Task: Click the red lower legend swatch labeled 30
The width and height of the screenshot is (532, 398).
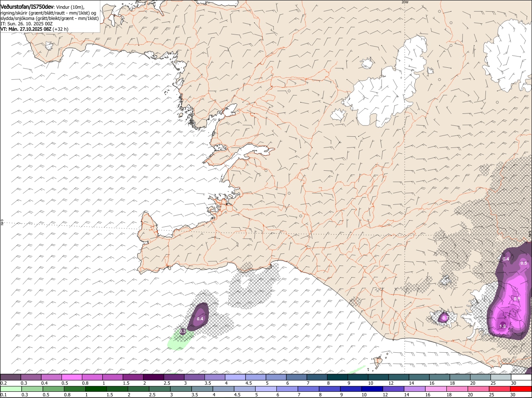Action: [521, 389]
